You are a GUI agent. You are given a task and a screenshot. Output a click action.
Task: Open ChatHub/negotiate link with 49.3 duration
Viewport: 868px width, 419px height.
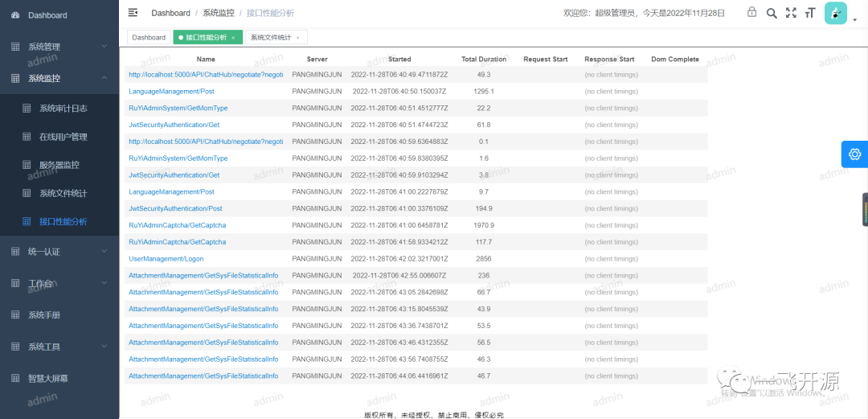(206, 74)
